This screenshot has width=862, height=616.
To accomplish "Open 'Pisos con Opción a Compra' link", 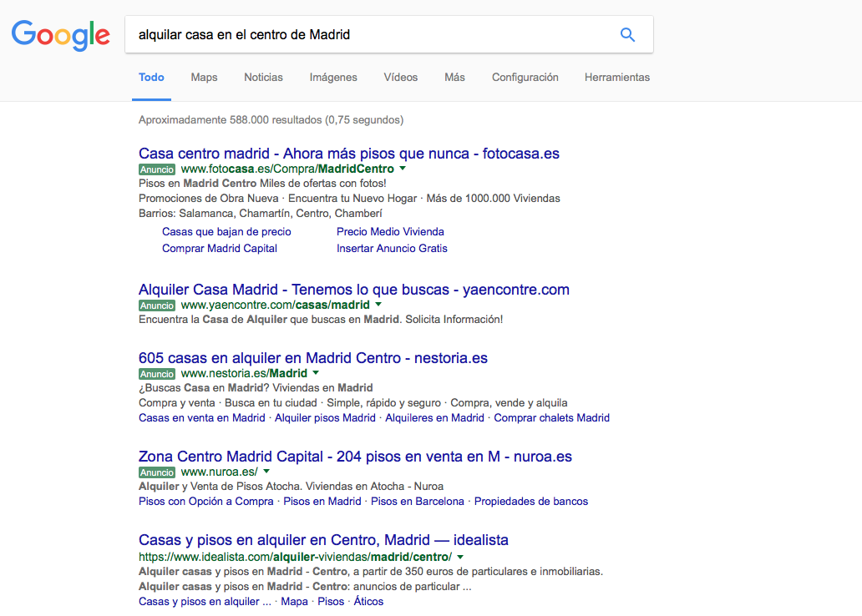I will [206, 501].
